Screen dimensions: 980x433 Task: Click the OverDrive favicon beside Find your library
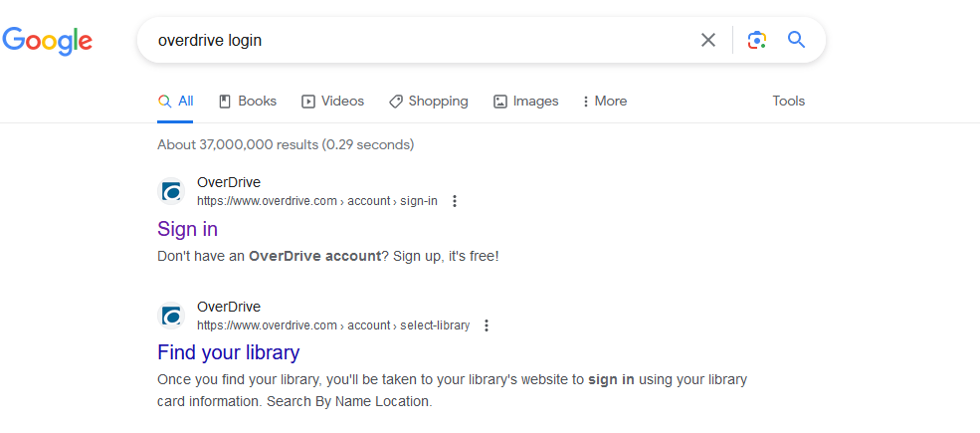pos(172,316)
